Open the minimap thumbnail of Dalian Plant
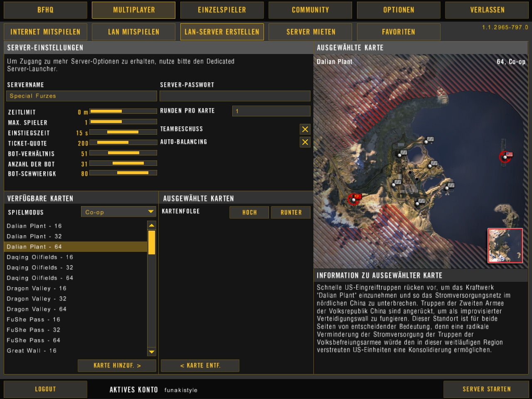This screenshot has height=399, width=532. click(505, 245)
